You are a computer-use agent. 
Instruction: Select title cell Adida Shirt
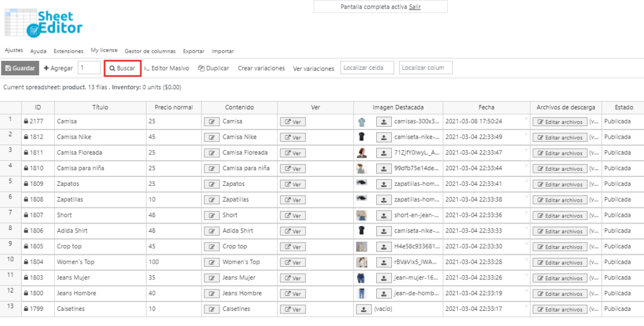(100, 231)
